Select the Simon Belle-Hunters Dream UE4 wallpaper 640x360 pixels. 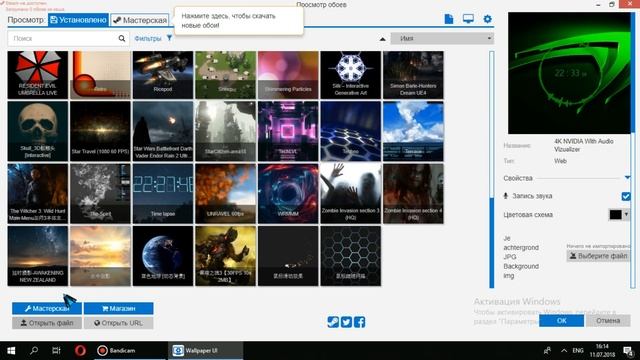pos(413,75)
